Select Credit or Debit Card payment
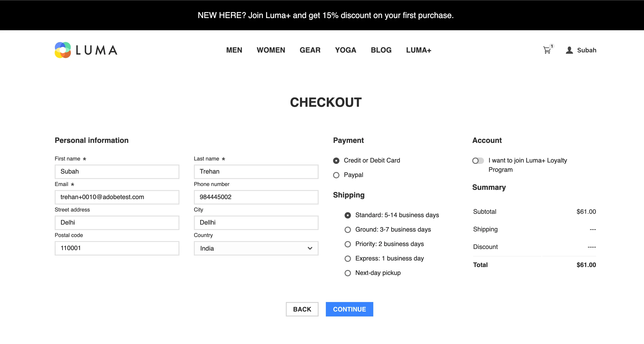Viewport: 644px width, 344px height. coord(336,161)
